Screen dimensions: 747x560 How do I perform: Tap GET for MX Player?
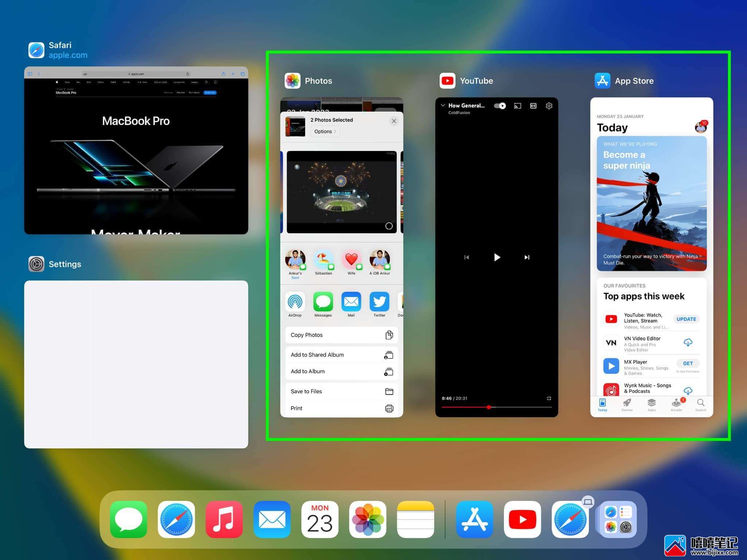[x=688, y=363]
